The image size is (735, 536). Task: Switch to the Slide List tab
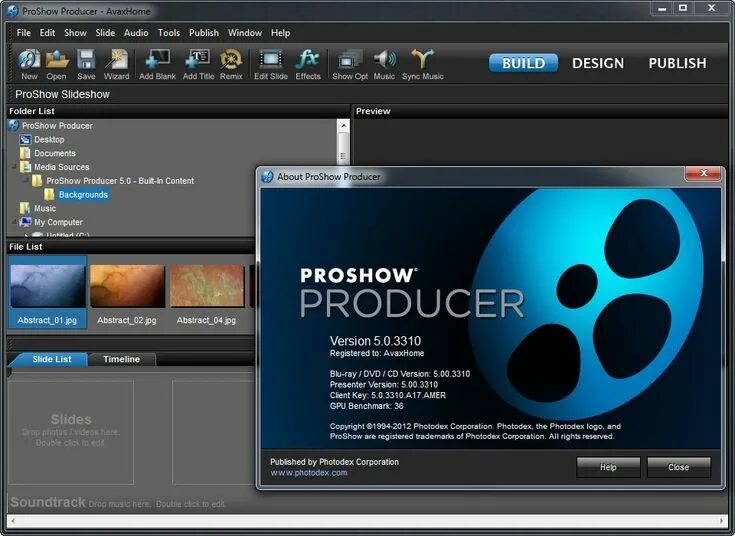[x=52, y=359]
